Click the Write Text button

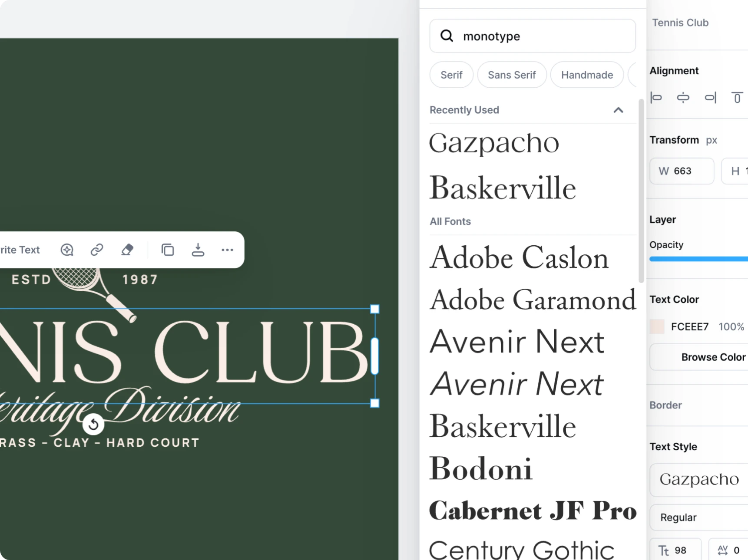(x=20, y=250)
